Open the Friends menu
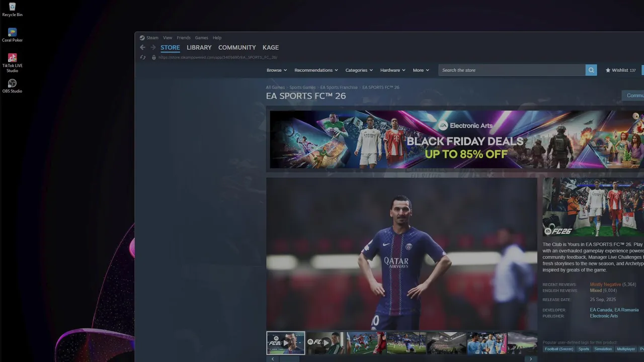644x362 pixels. click(184, 38)
